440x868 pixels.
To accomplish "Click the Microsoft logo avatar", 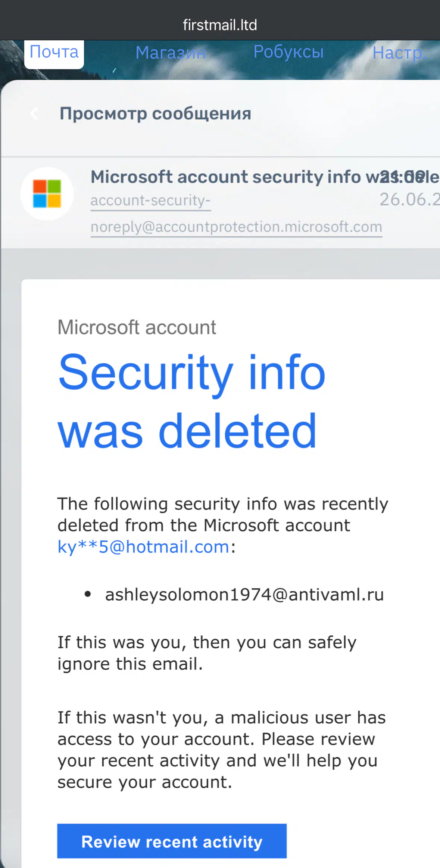I will [x=47, y=194].
